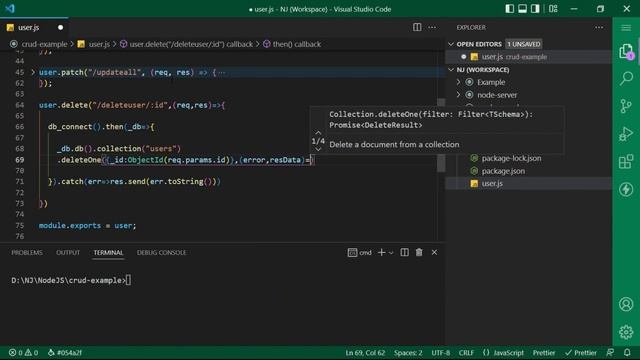Click Prettier formatter status with checkmark

[580, 352]
